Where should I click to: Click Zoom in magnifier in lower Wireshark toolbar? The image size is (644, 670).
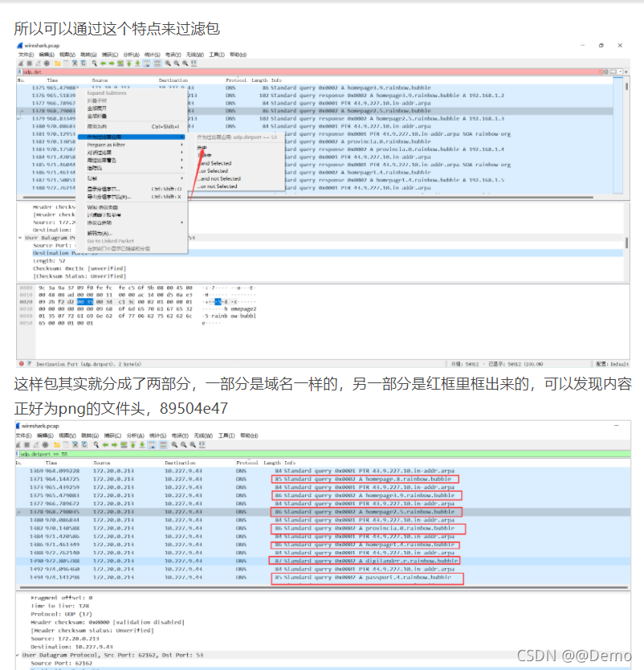pos(174,445)
